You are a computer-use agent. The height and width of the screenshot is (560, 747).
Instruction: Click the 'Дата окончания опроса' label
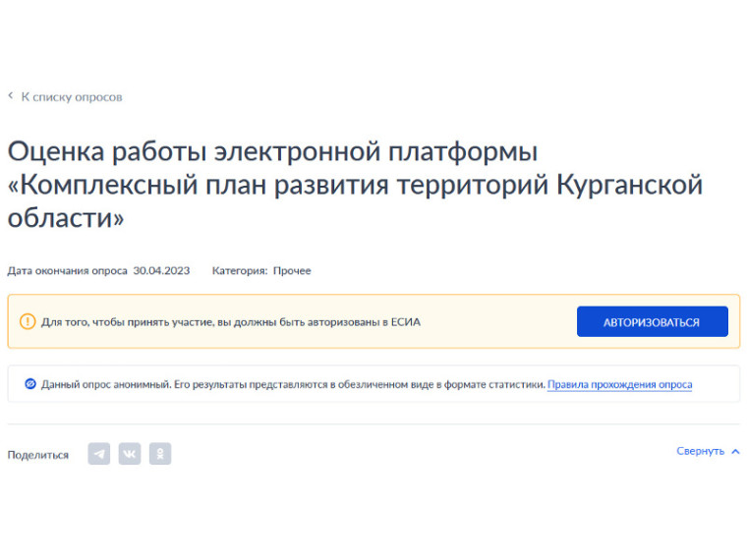click(67, 270)
